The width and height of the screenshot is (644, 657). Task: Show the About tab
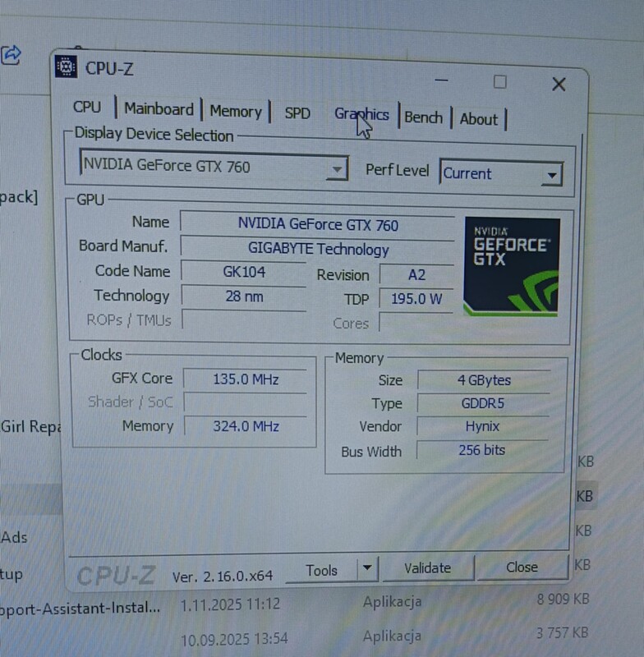tap(478, 119)
